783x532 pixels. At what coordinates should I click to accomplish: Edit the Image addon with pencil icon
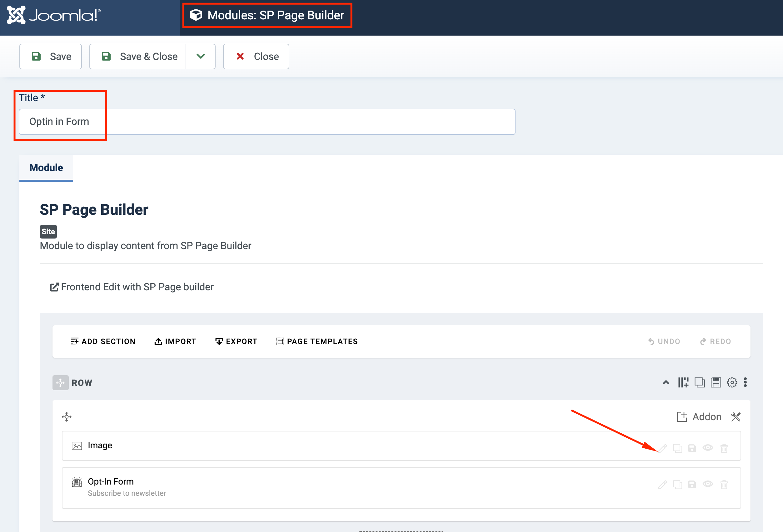663,448
